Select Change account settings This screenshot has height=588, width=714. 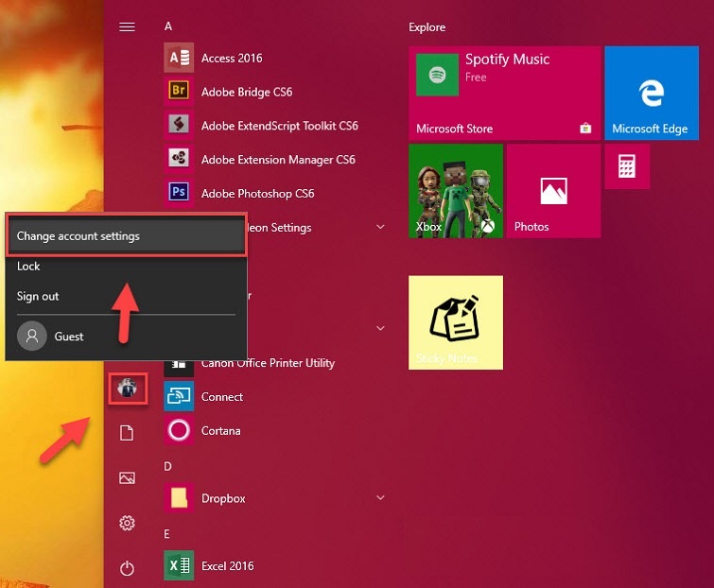[x=127, y=235]
